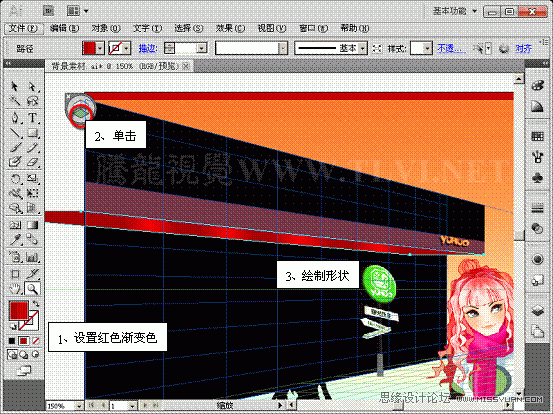Open variable width profile dropdown
Image resolution: width=553 pixels, height=414 pixels.
tap(283, 48)
